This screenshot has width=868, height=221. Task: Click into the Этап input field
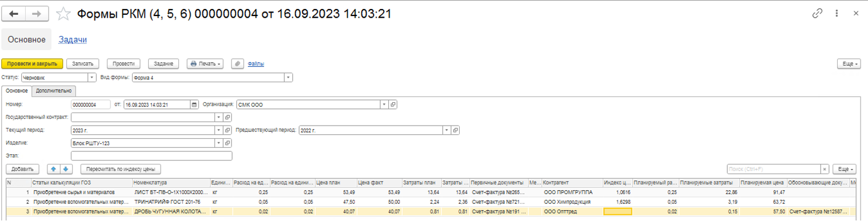(151, 156)
